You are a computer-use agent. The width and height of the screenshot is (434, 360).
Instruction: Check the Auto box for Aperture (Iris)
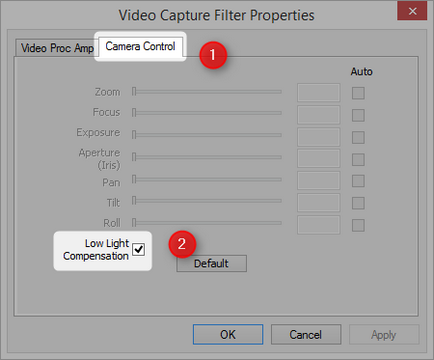(x=358, y=159)
